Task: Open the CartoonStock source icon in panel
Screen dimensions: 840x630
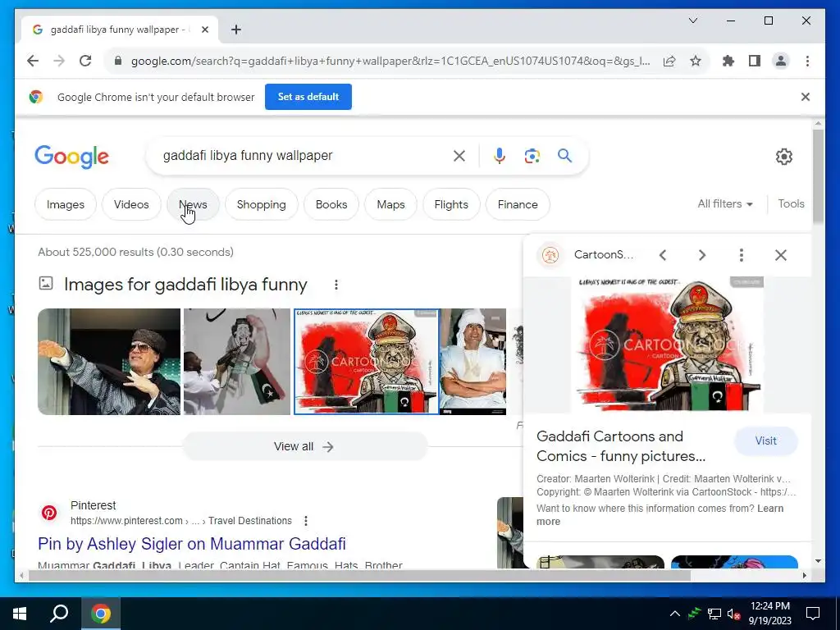Action: (550, 255)
